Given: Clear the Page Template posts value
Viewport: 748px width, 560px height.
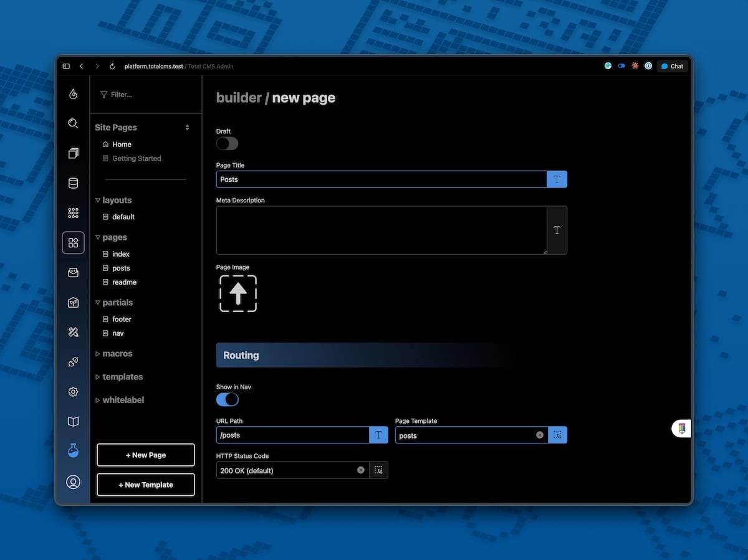Looking at the screenshot, I should click(x=540, y=435).
